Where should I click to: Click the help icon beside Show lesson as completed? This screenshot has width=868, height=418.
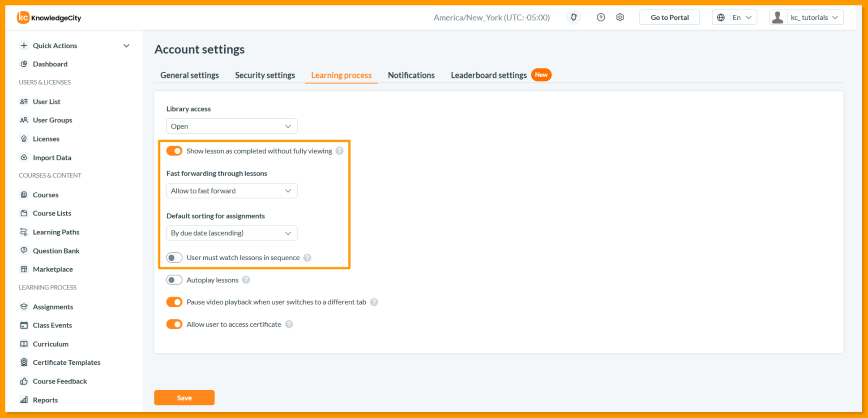[340, 151]
